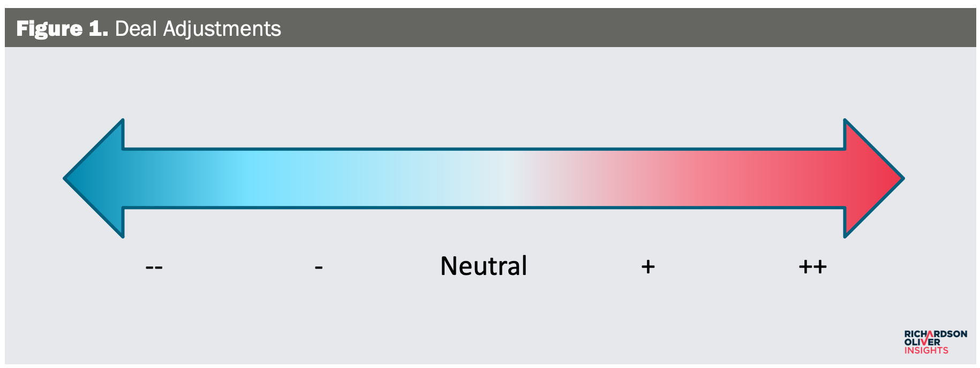Image resolution: width=980 pixels, height=368 pixels.
Task: Select the double-minus "--" scale label
Action: (x=154, y=267)
